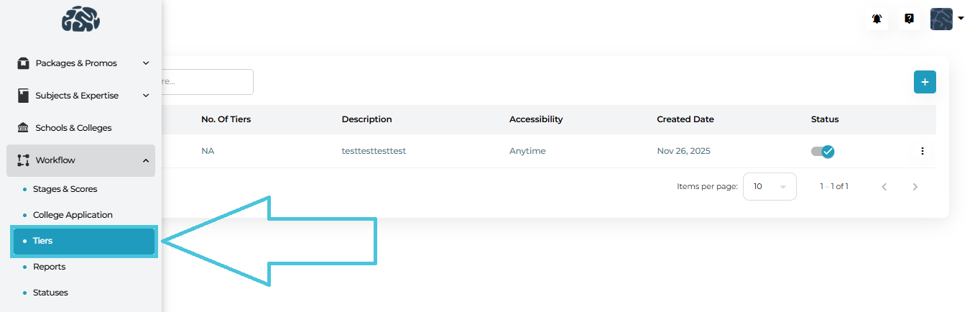This screenshot has width=980, height=312.
Task: Navigate to Reports
Action: (49, 267)
